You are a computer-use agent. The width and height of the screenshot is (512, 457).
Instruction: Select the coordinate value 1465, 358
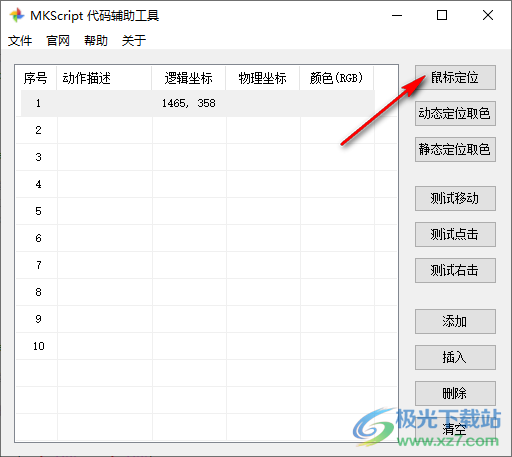tap(189, 103)
